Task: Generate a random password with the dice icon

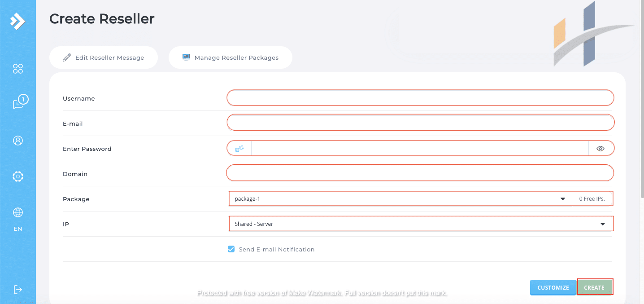Action: [239, 148]
